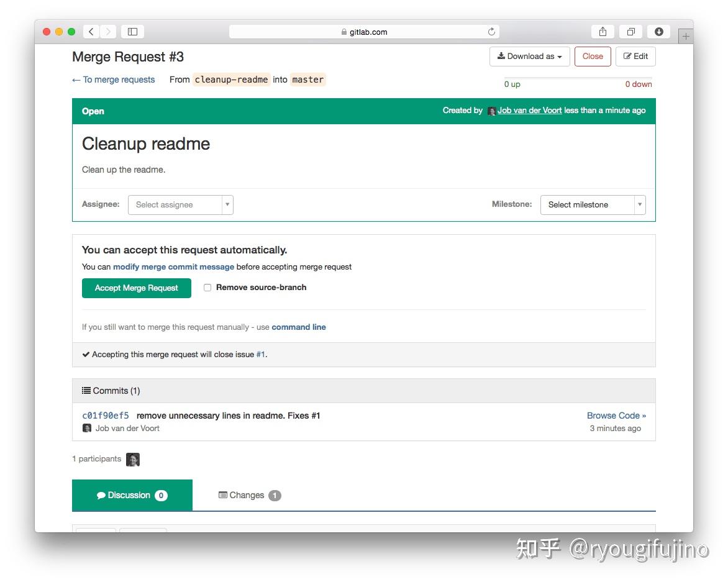
Task: Click the Safari downloads icon
Action: 658,31
